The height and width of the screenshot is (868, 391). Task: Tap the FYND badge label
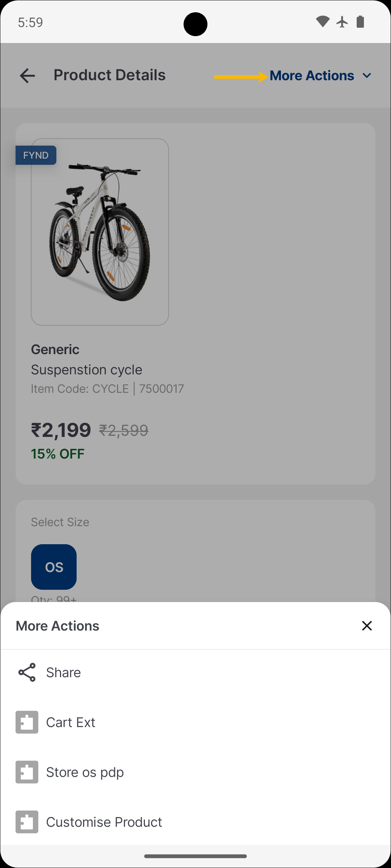click(x=36, y=155)
